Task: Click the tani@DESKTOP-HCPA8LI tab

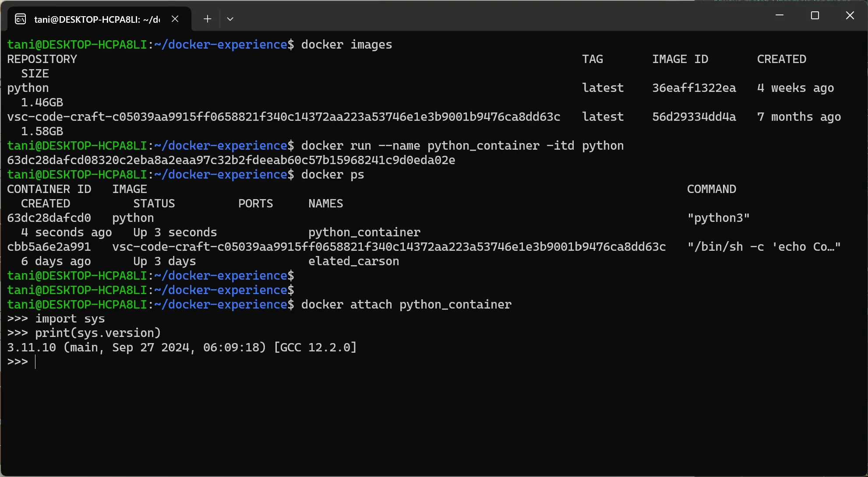Action: pyautogui.click(x=92, y=18)
